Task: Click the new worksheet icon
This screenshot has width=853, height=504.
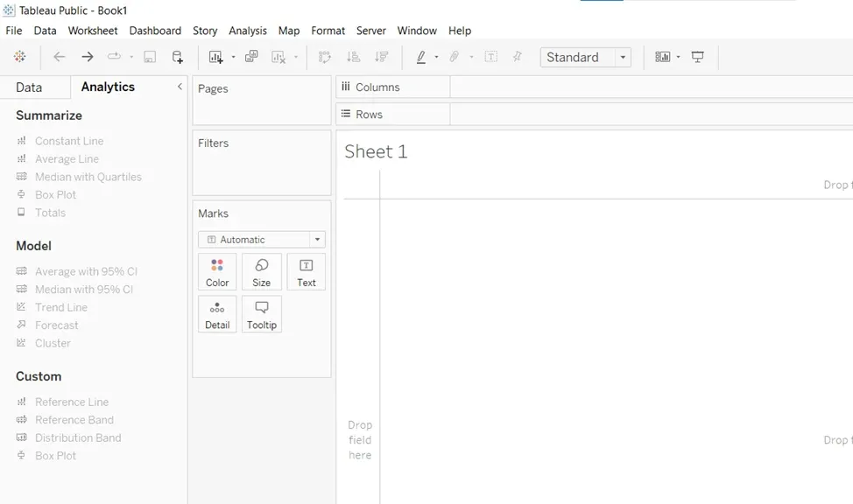Action: pyautogui.click(x=215, y=57)
